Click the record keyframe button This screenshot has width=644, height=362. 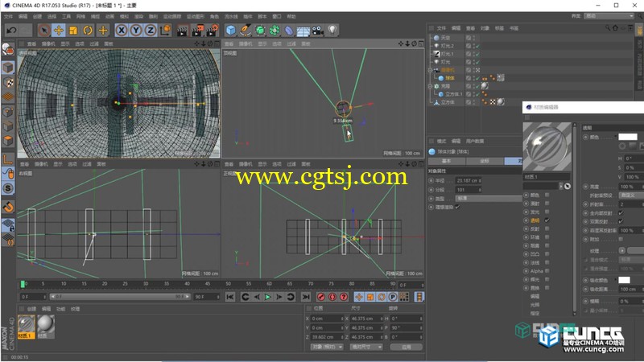pyautogui.click(x=321, y=297)
